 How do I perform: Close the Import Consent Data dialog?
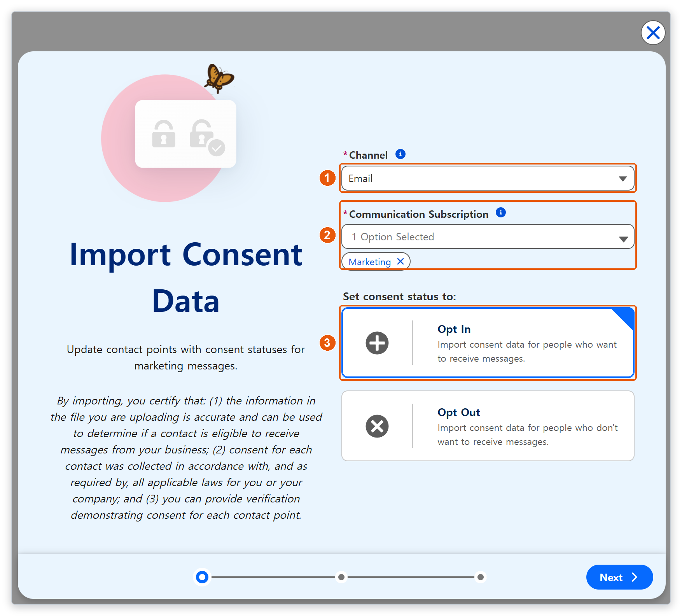(653, 33)
